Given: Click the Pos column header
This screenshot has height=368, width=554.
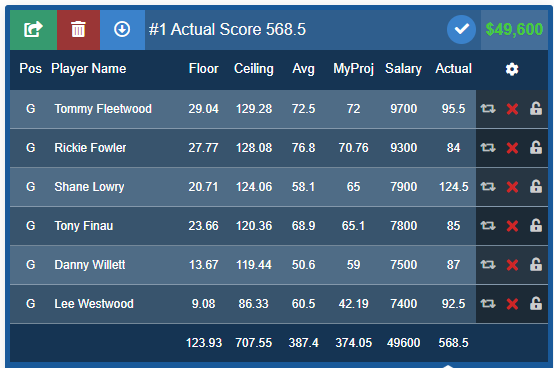Looking at the screenshot, I should [31, 69].
